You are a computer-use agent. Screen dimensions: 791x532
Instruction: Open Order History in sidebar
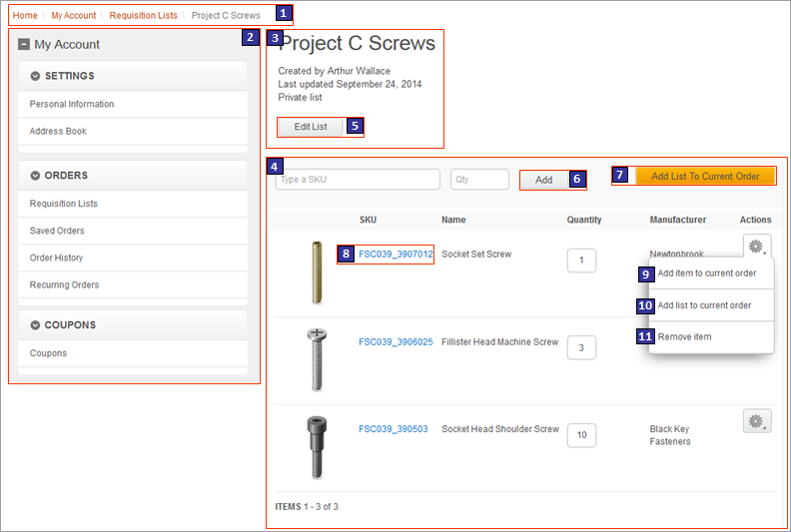tap(133, 259)
